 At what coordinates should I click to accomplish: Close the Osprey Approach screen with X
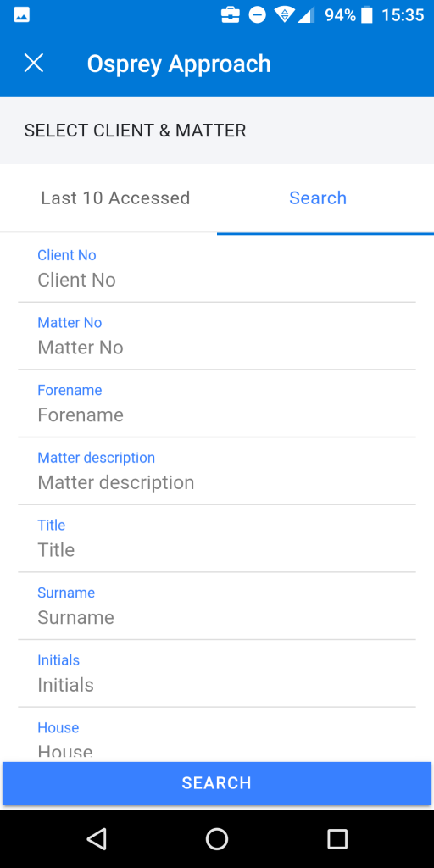point(34,63)
